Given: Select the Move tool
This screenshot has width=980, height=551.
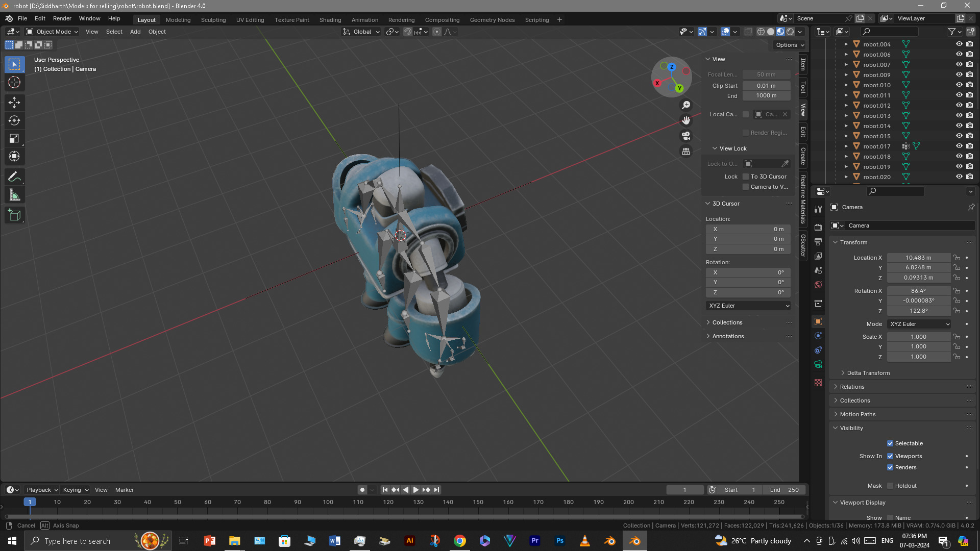Looking at the screenshot, I should (14, 103).
